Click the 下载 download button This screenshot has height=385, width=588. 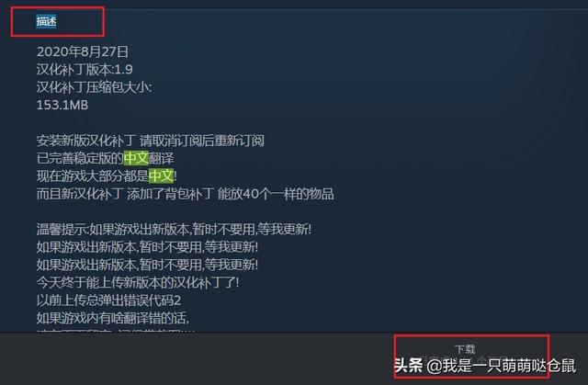(465, 349)
